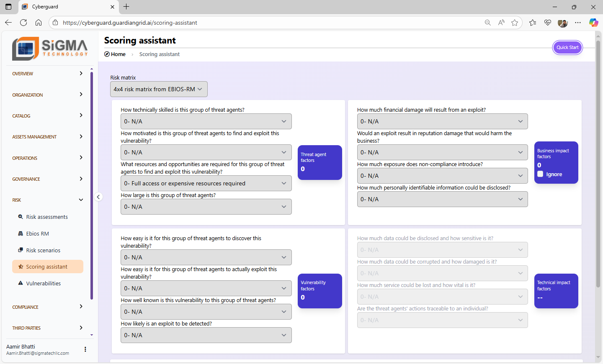Open the technically skilled threat agents dropdown
This screenshot has height=364, width=603.
pos(206,121)
